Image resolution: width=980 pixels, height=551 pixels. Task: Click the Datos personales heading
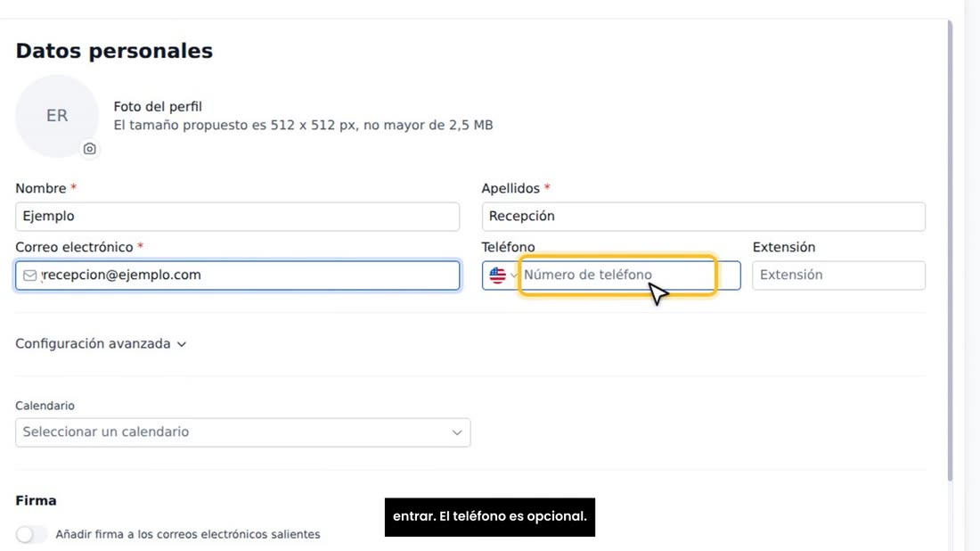pyautogui.click(x=114, y=52)
